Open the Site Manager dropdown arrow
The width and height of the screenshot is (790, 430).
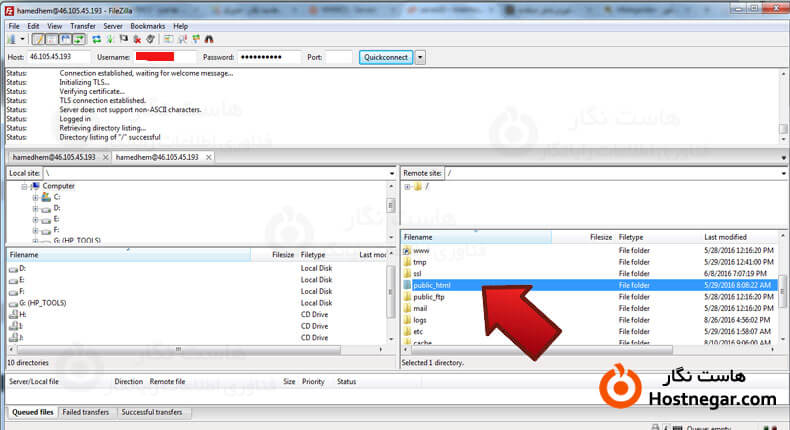point(22,39)
